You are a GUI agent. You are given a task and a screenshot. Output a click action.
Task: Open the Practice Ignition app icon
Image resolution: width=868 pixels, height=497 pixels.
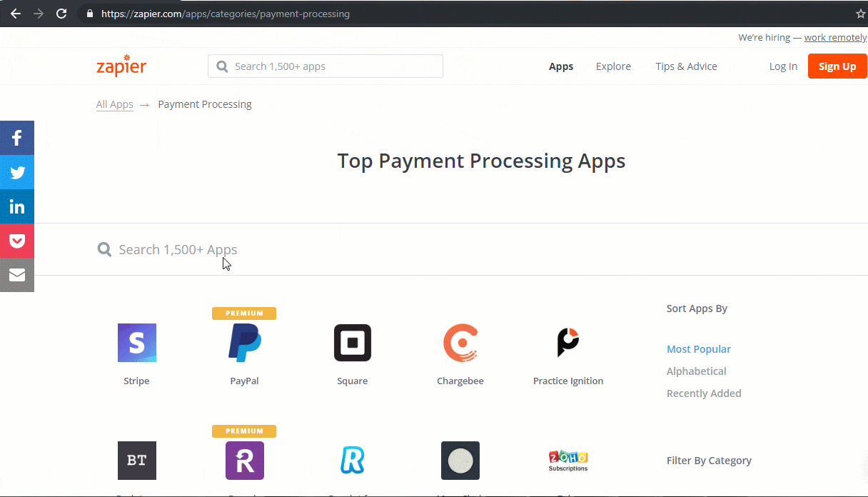tap(568, 343)
